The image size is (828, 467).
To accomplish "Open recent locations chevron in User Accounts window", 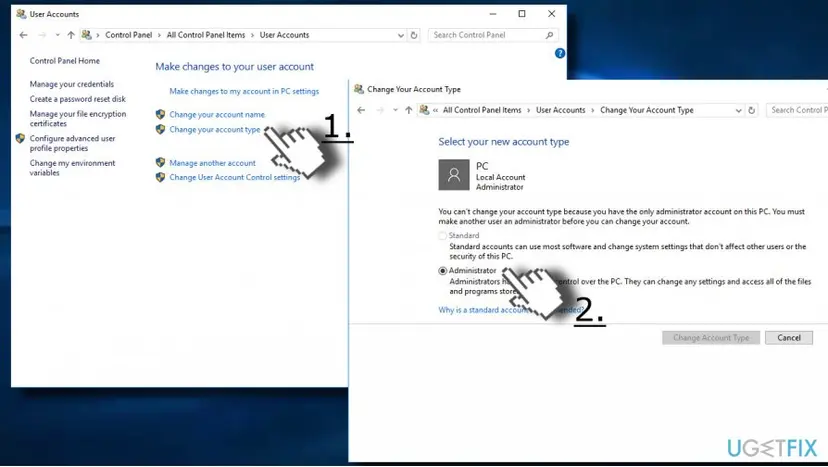I will [x=57, y=35].
